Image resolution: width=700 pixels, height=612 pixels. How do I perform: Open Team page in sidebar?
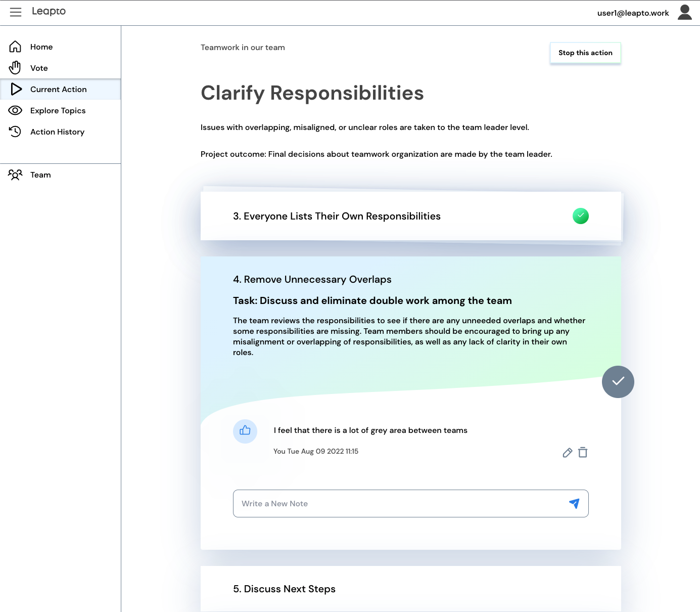click(x=40, y=175)
